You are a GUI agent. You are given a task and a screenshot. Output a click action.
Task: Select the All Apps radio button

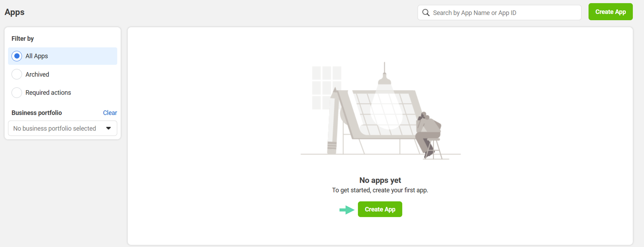(17, 56)
